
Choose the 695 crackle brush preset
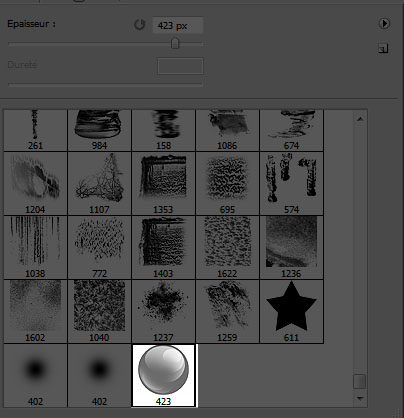click(x=227, y=183)
